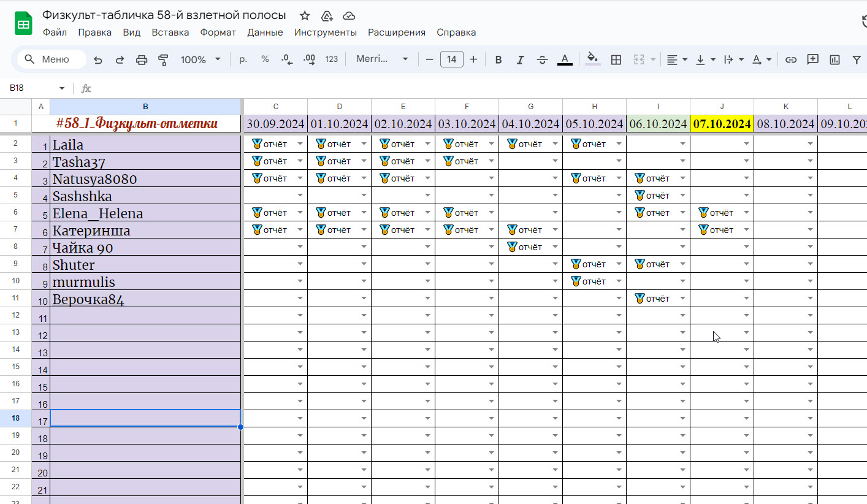This screenshot has height=504, width=867.
Task: Open the zoom level 100% dropdown
Action: pos(201,59)
